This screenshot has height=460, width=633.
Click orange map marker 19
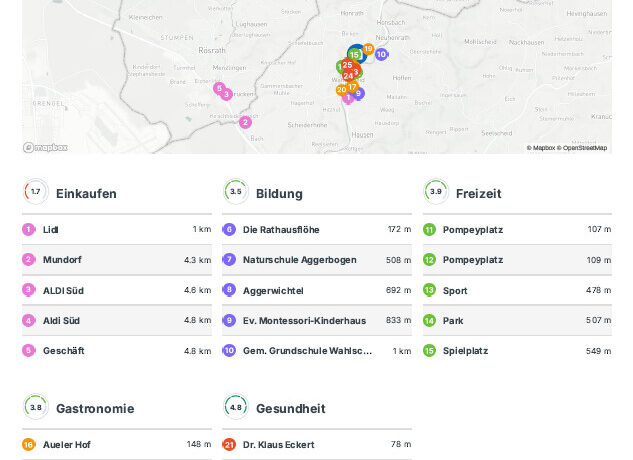click(x=368, y=49)
